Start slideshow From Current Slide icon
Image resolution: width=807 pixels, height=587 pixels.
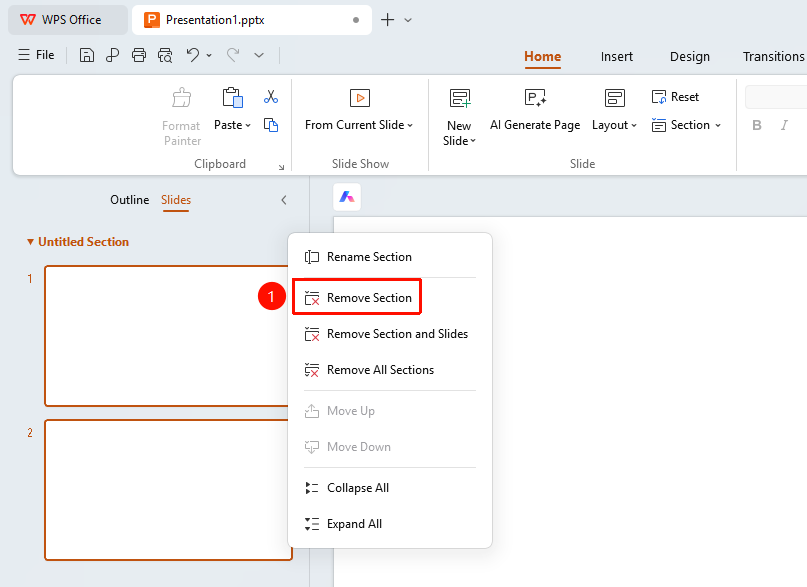[360, 97]
